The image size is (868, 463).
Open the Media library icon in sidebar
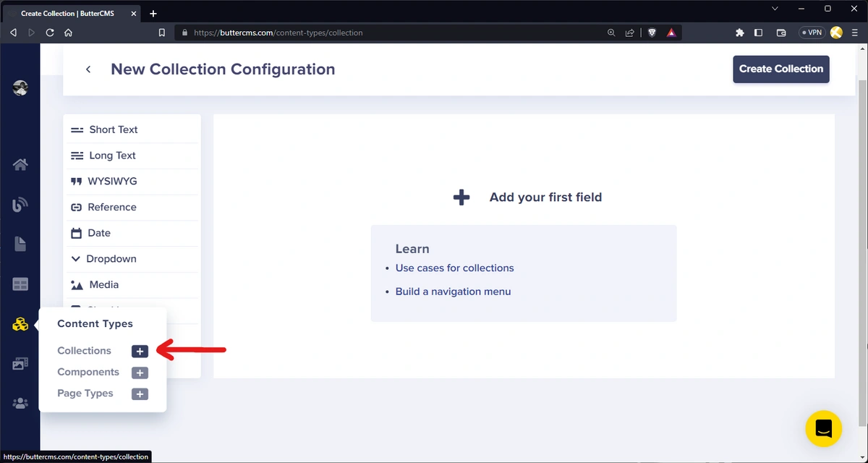[20, 364]
